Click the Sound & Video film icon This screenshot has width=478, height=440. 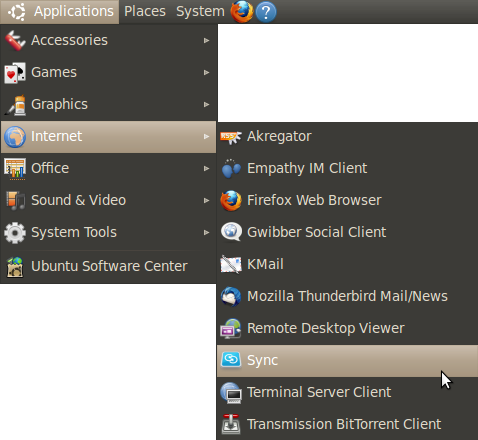coord(15,200)
